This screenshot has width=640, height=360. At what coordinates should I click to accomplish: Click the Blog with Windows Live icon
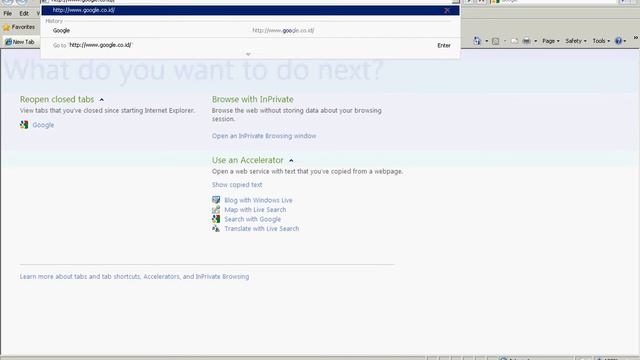216,200
